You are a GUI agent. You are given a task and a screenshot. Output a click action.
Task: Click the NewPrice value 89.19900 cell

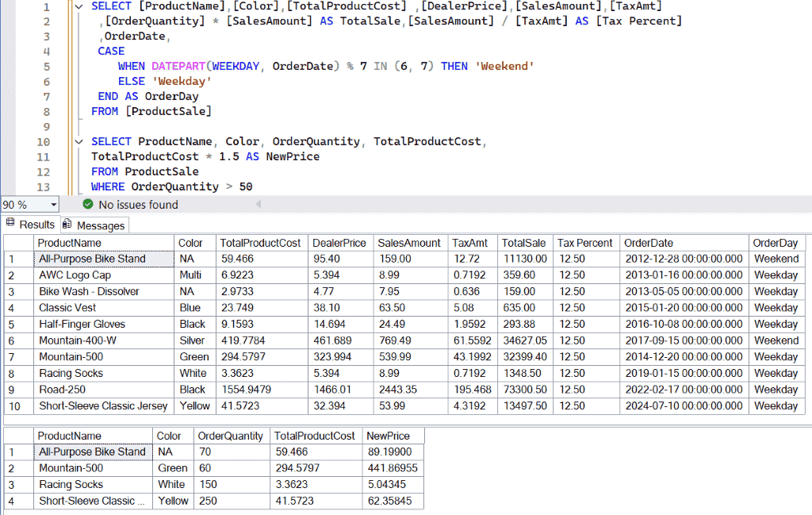pyautogui.click(x=393, y=452)
